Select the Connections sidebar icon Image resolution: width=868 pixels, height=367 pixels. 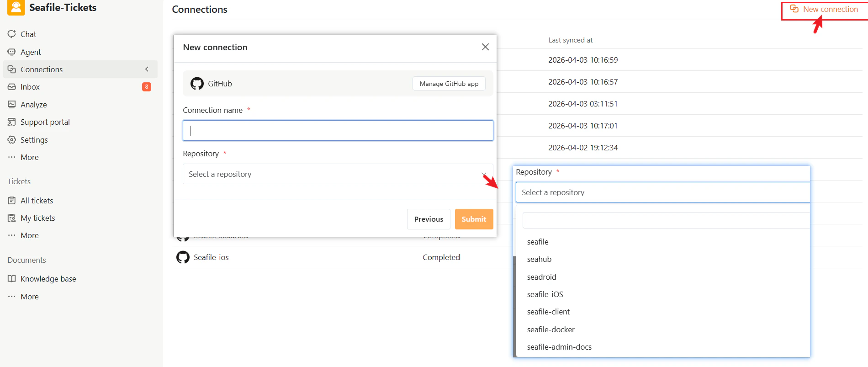(x=12, y=69)
